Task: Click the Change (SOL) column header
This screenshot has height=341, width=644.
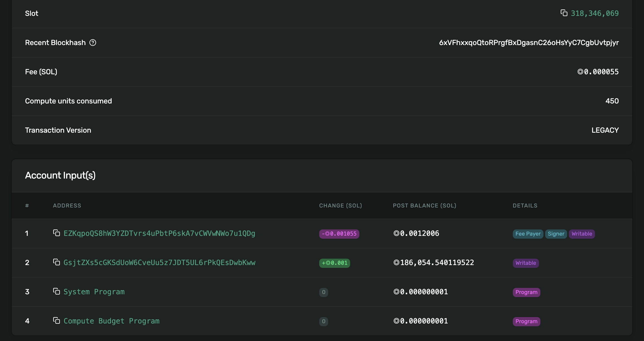Action: tap(340, 206)
